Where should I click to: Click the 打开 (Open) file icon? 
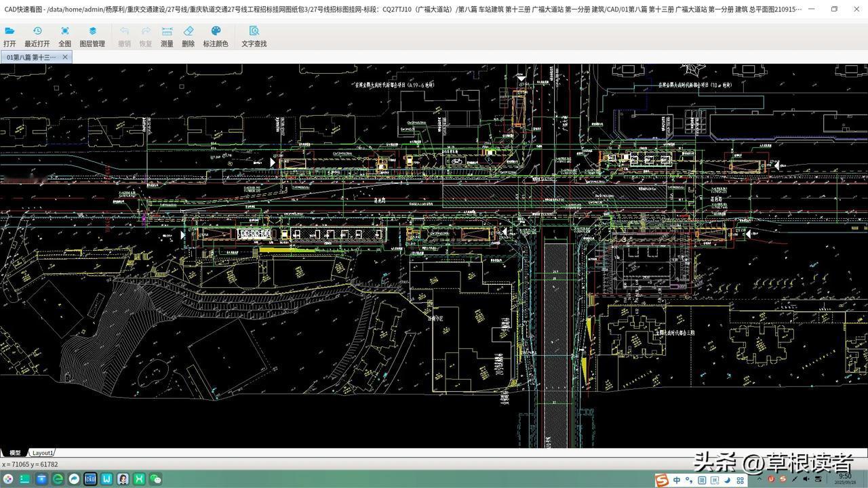9,31
